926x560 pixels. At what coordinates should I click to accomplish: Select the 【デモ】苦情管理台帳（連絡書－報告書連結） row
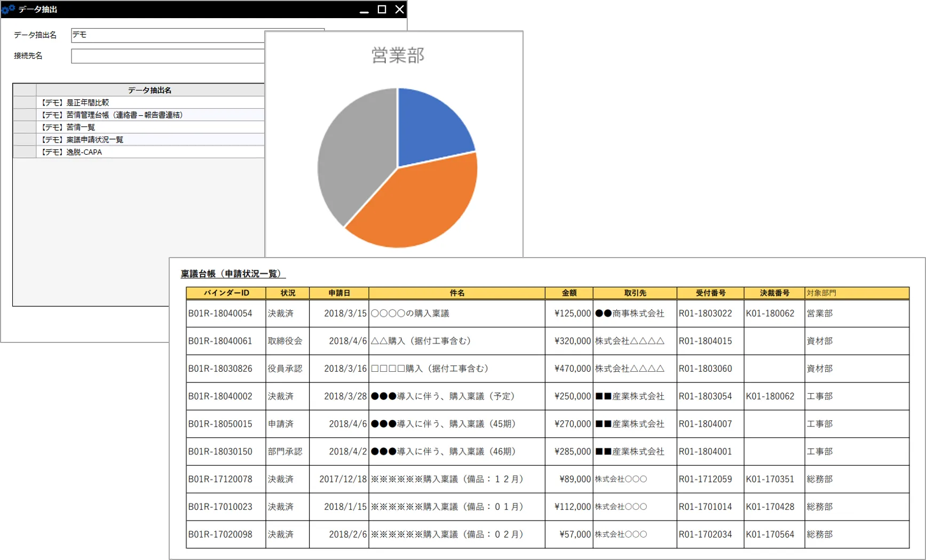(150, 115)
